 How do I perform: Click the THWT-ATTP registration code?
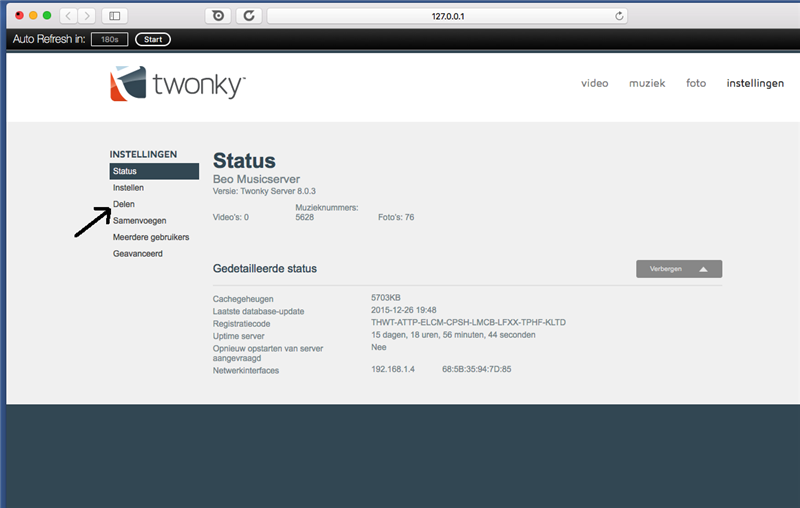468,322
